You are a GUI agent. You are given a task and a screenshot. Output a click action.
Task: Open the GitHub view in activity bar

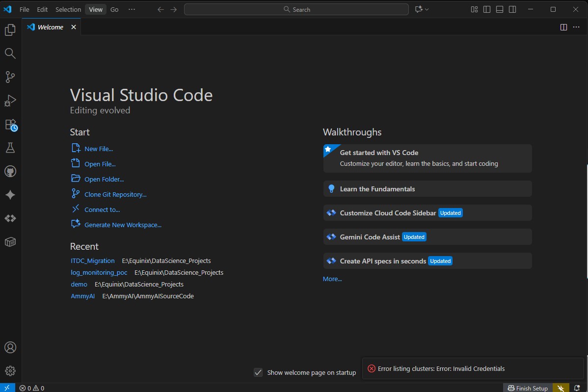click(x=10, y=171)
